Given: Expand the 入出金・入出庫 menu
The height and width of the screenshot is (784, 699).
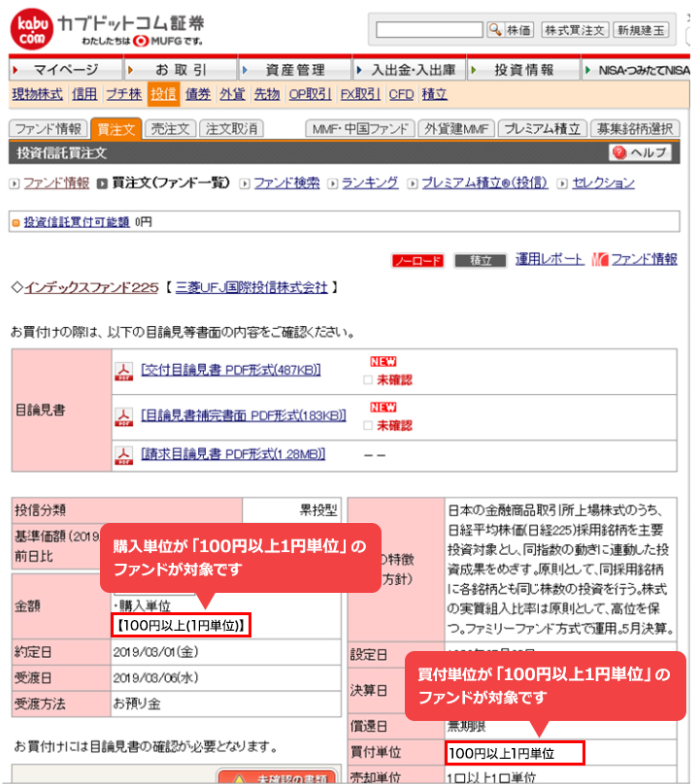Looking at the screenshot, I should pos(409,70).
